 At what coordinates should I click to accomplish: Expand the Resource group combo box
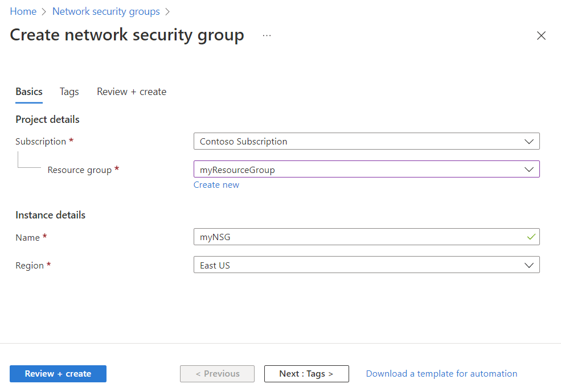coord(366,169)
